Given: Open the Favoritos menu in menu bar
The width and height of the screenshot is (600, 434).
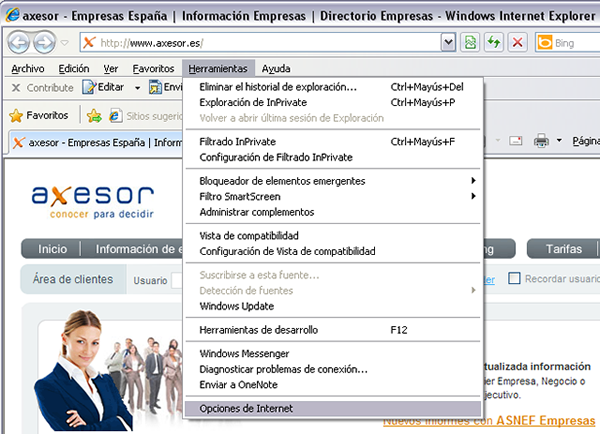Looking at the screenshot, I should pos(153,69).
